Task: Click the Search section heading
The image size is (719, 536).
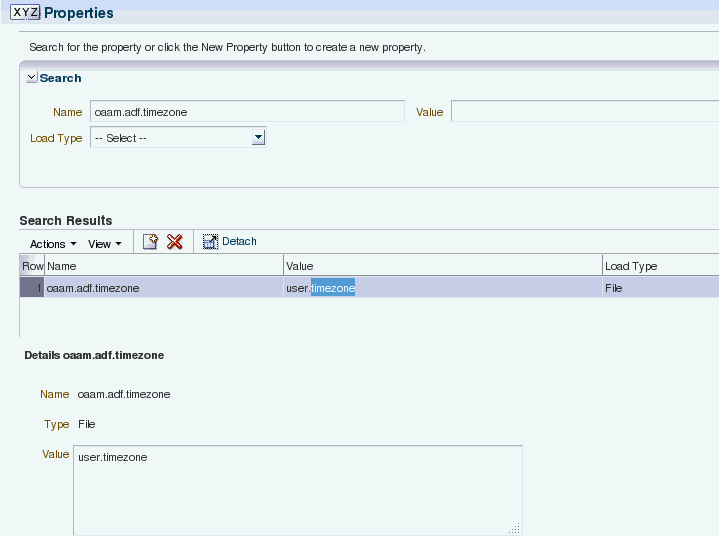Action: point(61,78)
